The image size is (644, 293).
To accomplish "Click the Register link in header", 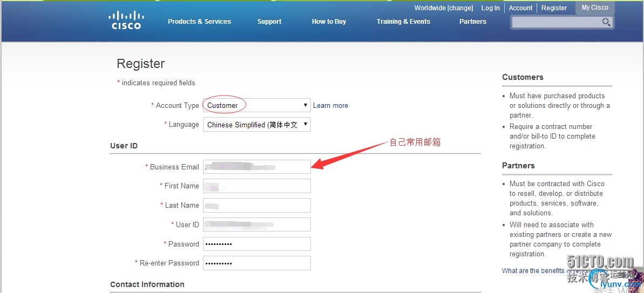I will coord(554,8).
